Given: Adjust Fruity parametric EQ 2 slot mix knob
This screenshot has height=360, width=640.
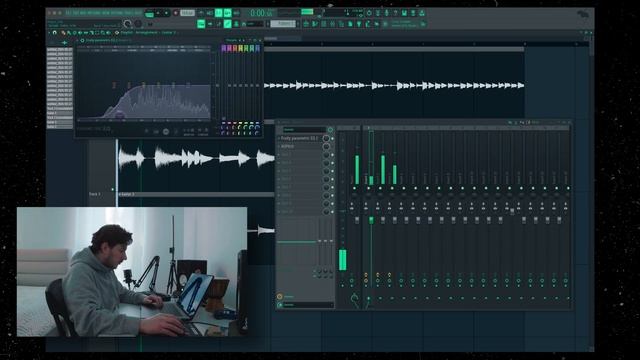Looking at the screenshot, I should [x=326, y=138].
